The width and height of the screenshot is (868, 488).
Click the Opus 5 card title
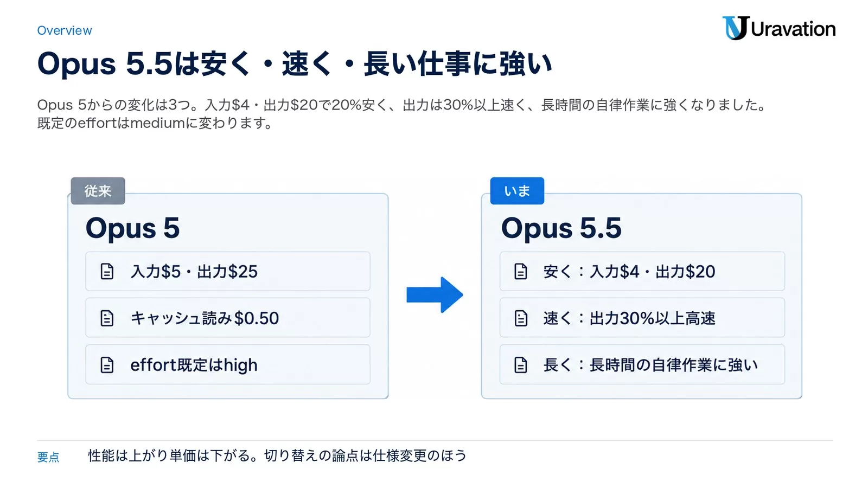pos(133,228)
